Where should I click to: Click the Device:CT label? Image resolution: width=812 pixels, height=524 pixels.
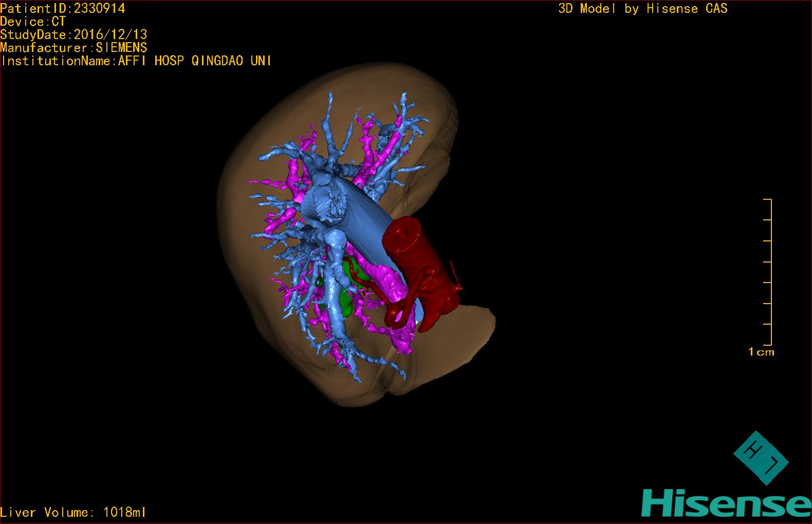[x=33, y=22]
